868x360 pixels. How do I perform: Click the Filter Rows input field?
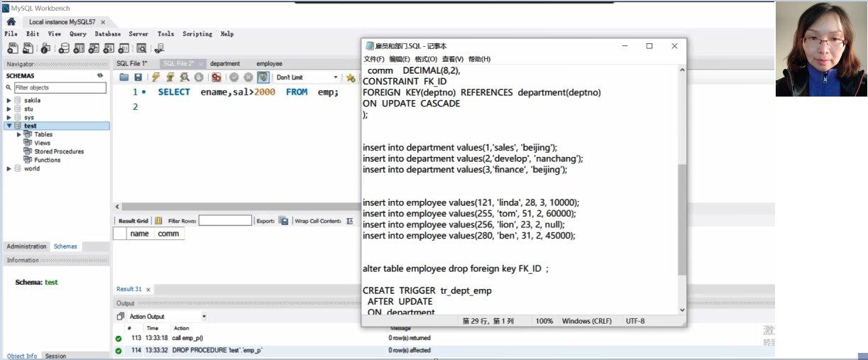[x=225, y=221]
